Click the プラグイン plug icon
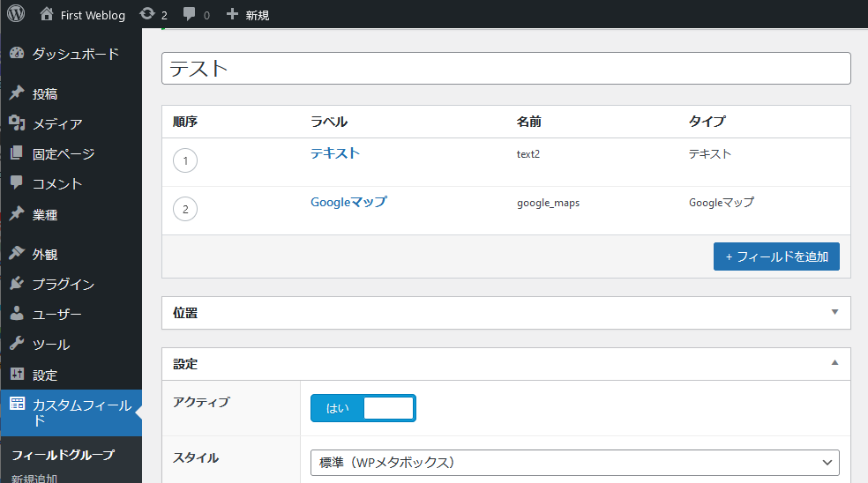The image size is (868, 483). [x=17, y=283]
